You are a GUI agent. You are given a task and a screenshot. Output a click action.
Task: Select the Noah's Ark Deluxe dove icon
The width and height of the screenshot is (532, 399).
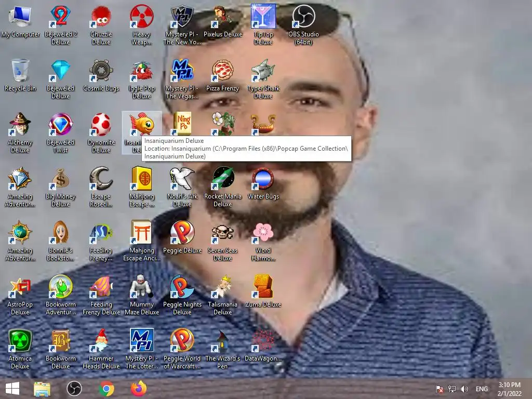(x=182, y=179)
